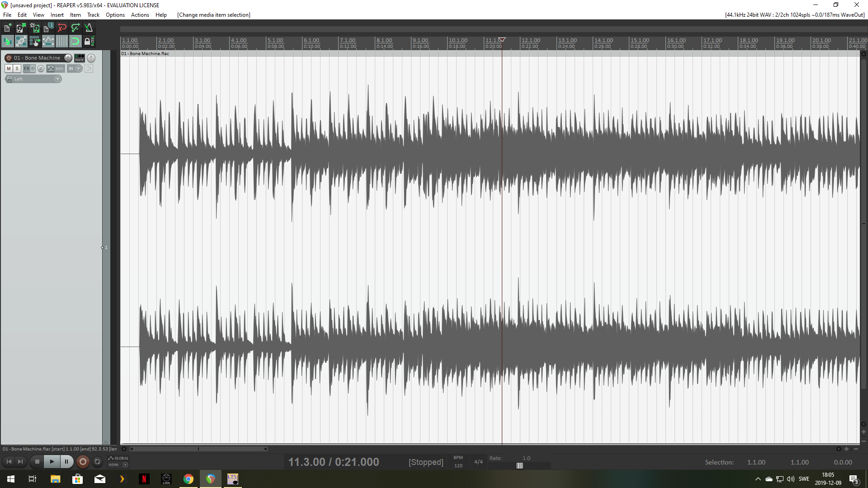Screen dimensions: 868x488
Task: Expand the IN record-mode dropdown arrow
Action: [79, 69]
